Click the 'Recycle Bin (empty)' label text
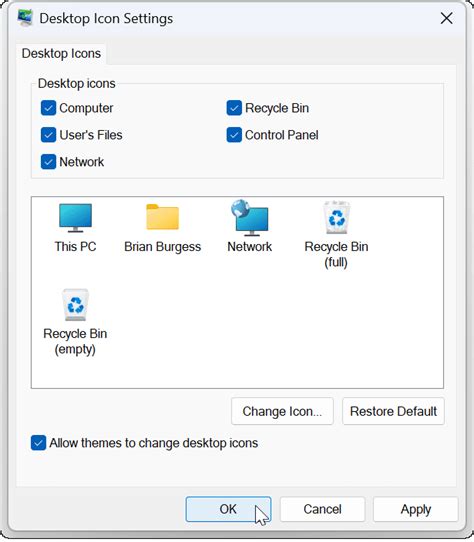The width and height of the screenshot is (474, 542). [x=75, y=342]
